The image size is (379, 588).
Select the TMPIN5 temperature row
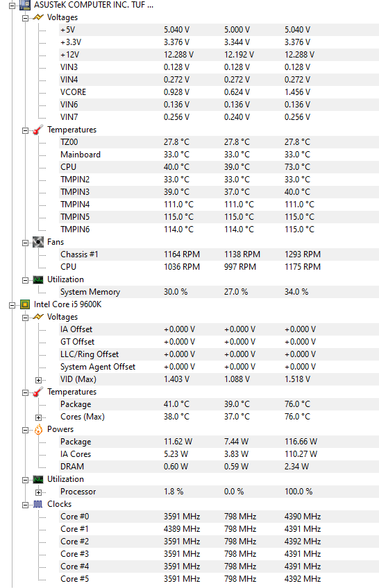[x=219, y=217]
